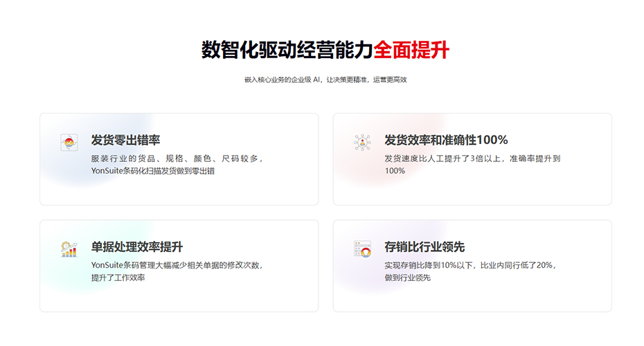Select the 发货效率和准确性100% heading

click(446, 140)
